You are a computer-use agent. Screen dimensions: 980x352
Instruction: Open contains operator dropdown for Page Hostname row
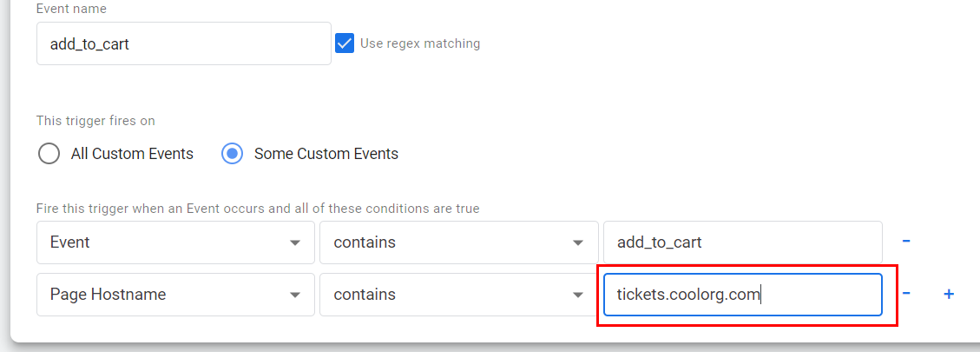tap(458, 295)
